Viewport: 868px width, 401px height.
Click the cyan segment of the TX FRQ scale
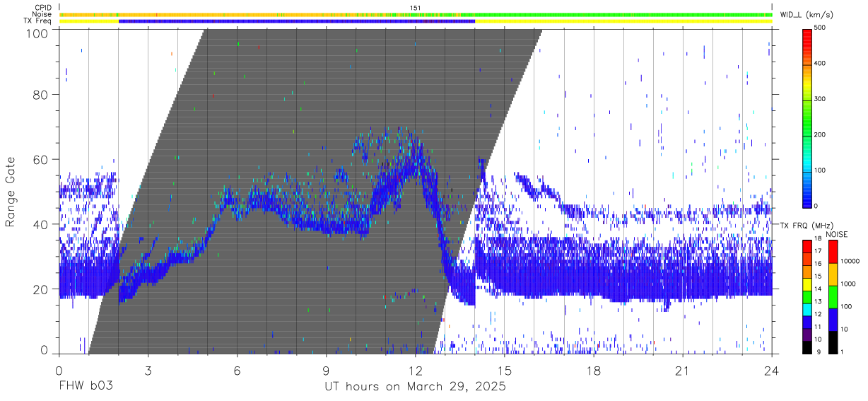807,310
